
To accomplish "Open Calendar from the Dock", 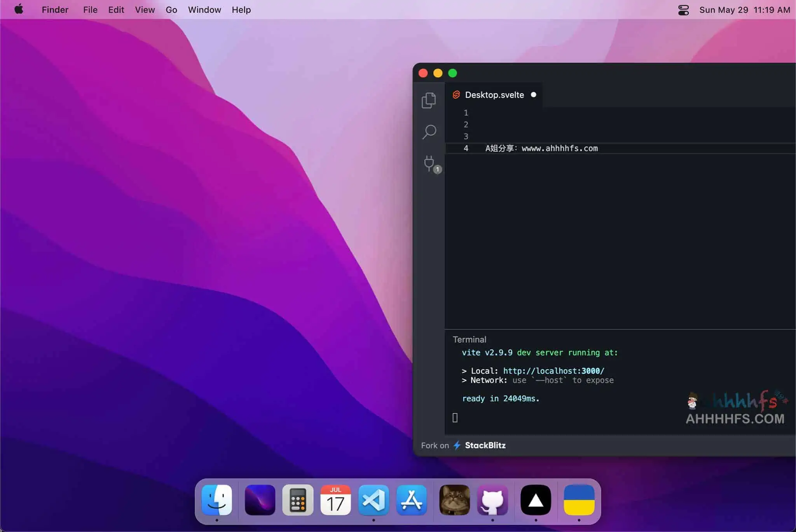I will (335, 501).
